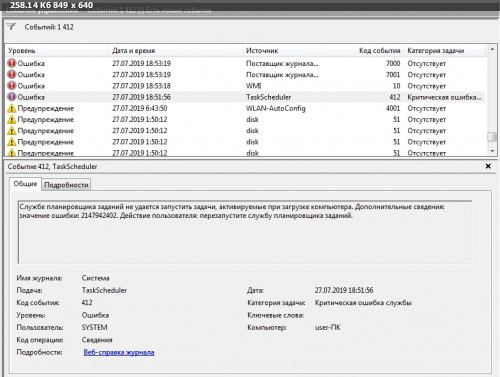Viewport: 500px width, 377px height.
Task: Sort by Уровень column header
Action: (57, 51)
